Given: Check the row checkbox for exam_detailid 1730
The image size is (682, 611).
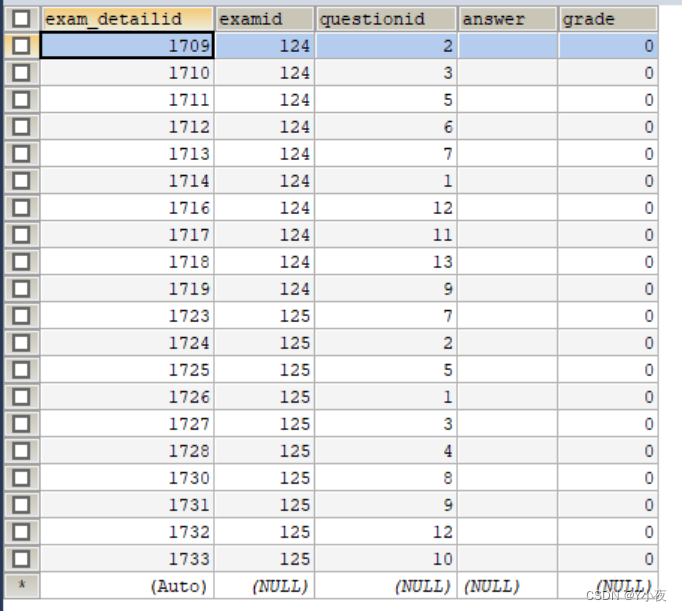Looking at the screenshot, I should 21,478.
